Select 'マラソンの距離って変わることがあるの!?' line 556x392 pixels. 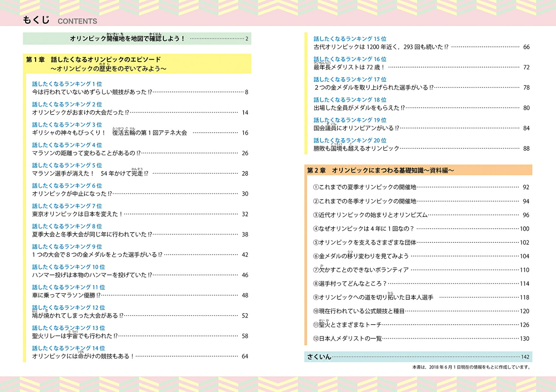point(140,153)
